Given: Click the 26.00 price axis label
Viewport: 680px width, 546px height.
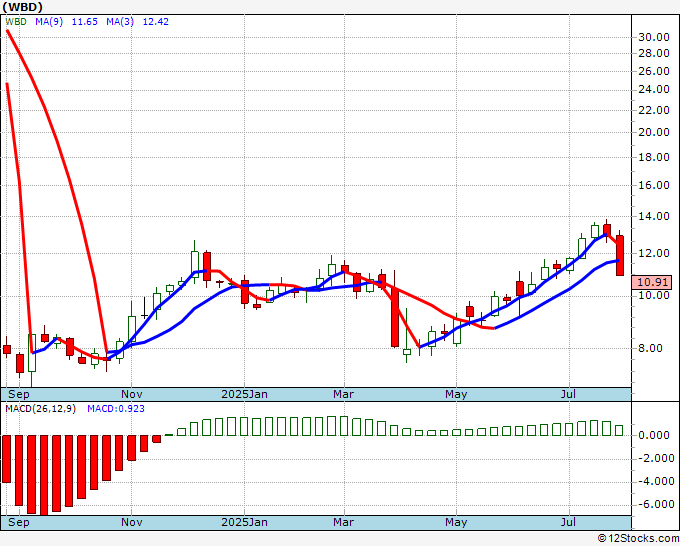Looking at the screenshot, I should [654, 71].
